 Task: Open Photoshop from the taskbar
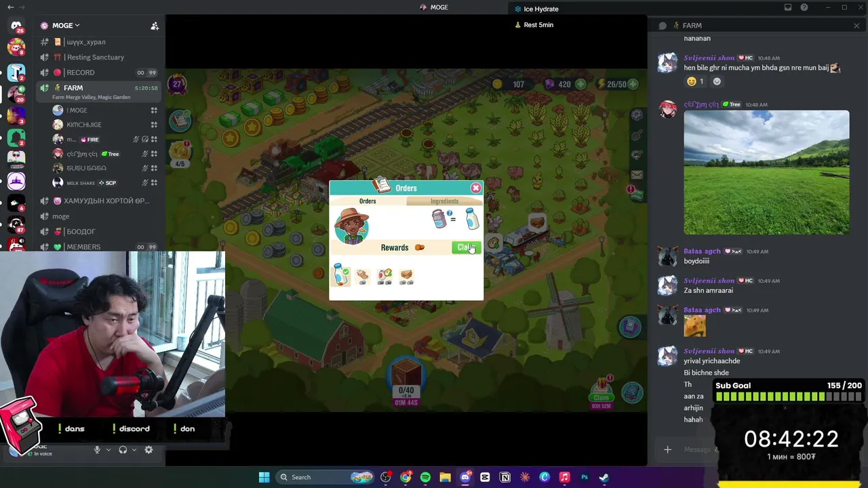tap(584, 477)
